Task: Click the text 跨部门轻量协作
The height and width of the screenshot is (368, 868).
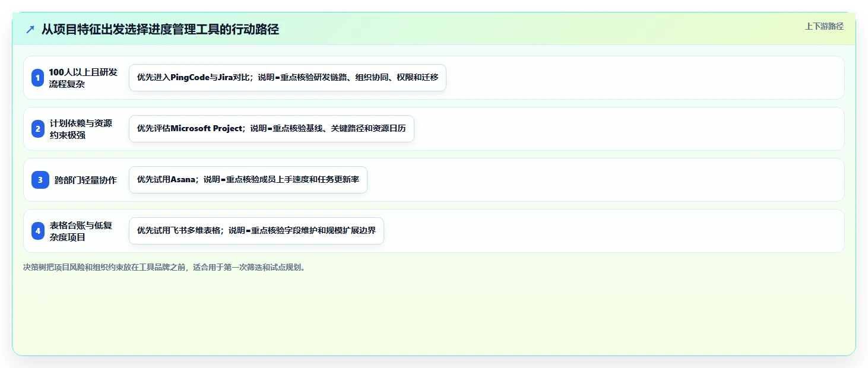Action: (85, 180)
